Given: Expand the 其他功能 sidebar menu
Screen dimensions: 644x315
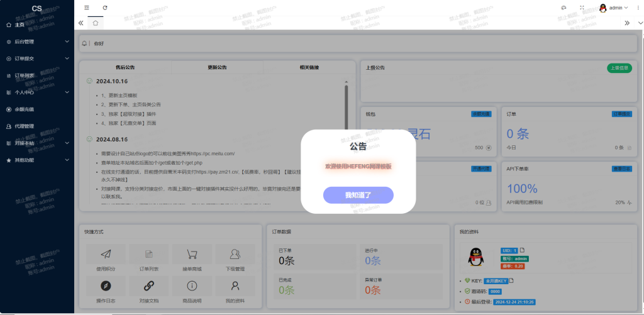Looking at the screenshot, I should (x=37, y=160).
